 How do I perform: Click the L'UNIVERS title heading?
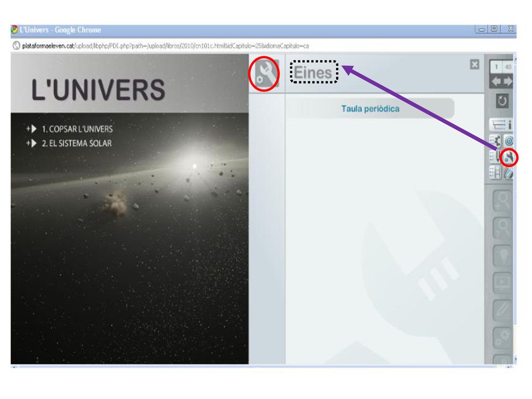[x=98, y=89]
